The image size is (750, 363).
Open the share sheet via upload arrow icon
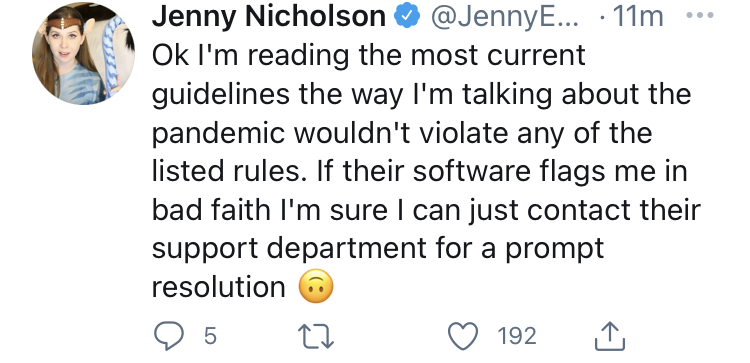(x=610, y=335)
